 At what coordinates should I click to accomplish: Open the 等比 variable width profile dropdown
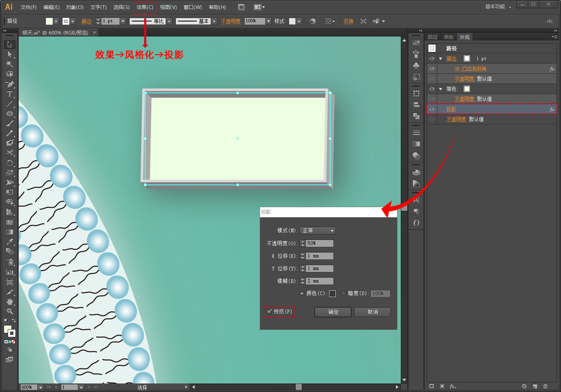click(169, 21)
